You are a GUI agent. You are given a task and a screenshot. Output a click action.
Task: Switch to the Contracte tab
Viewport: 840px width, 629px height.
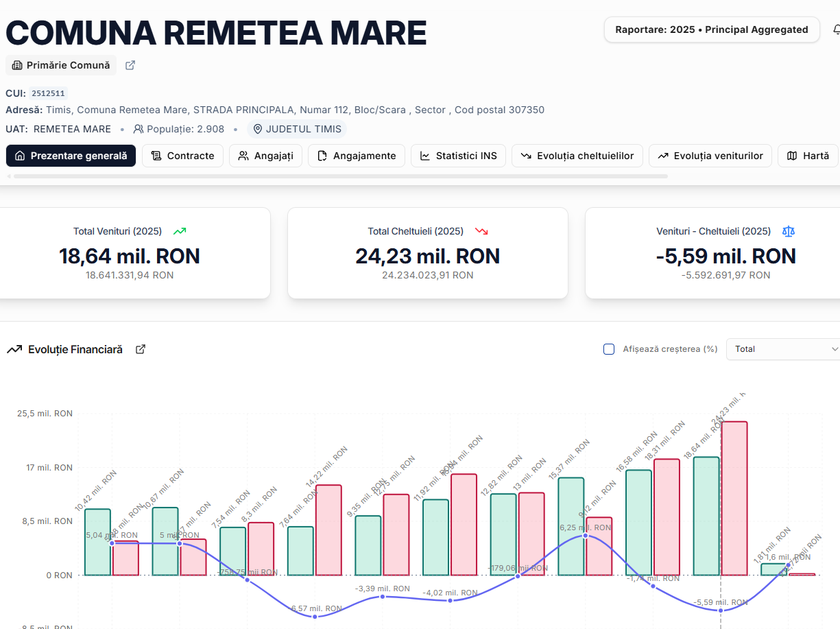coord(182,156)
